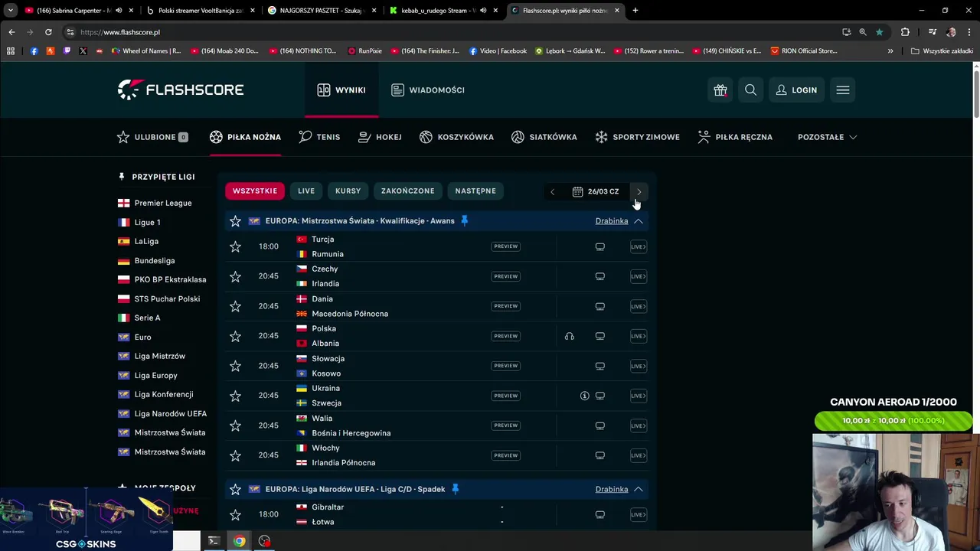Open Preview for Turcja – Rumunia
980x551 pixels.
505,246
